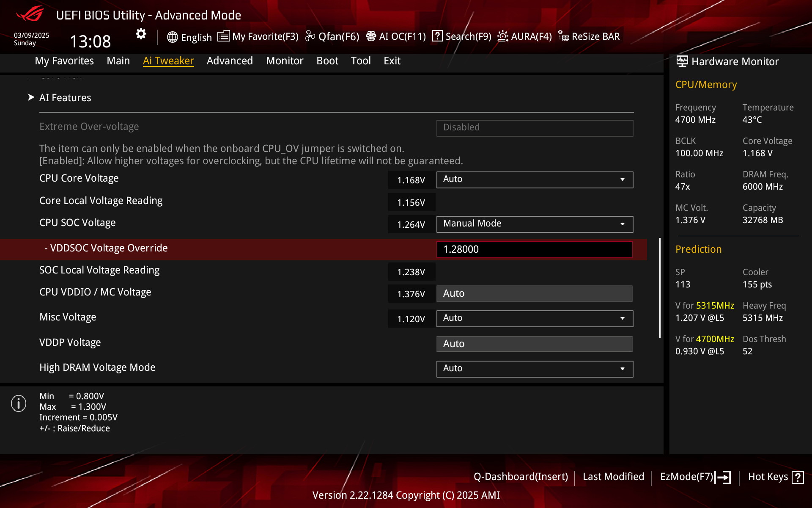Viewport: 812px width, 508px height.
Task: Open settings gear icon beside clock
Action: click(x=141, y=34)
